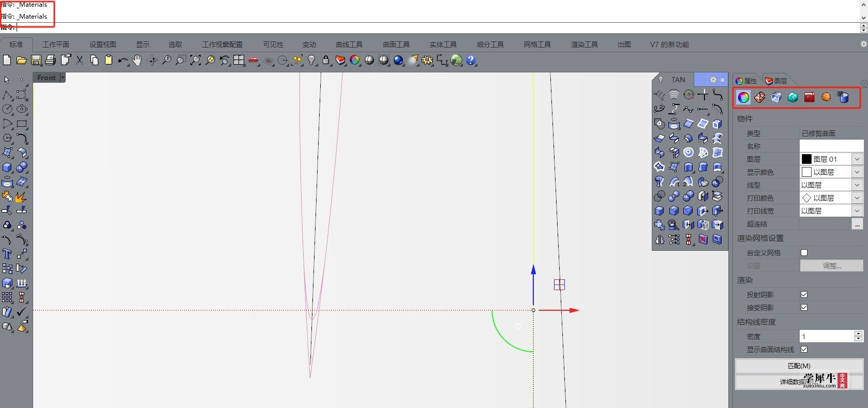Click the 打印颜色 diamond swatch
The image size is (868, 408).
806,198
